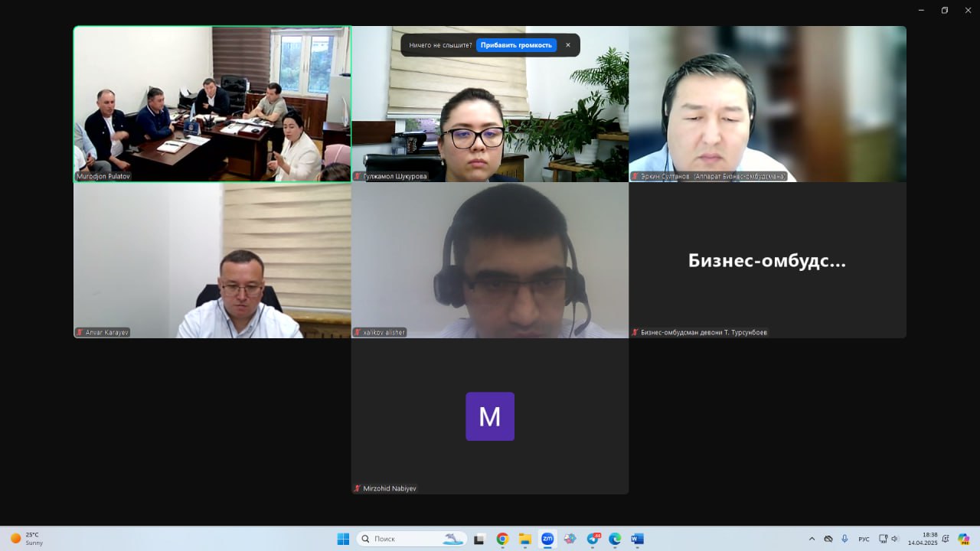Viewport: 980px width, 551px height.
Task: Select Murodjon Pulatov's video tile
Action: point(212,104)
